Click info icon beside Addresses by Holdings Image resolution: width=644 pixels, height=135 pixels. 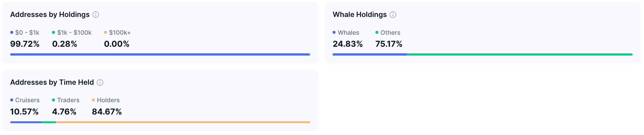click(x=96, y=14)
